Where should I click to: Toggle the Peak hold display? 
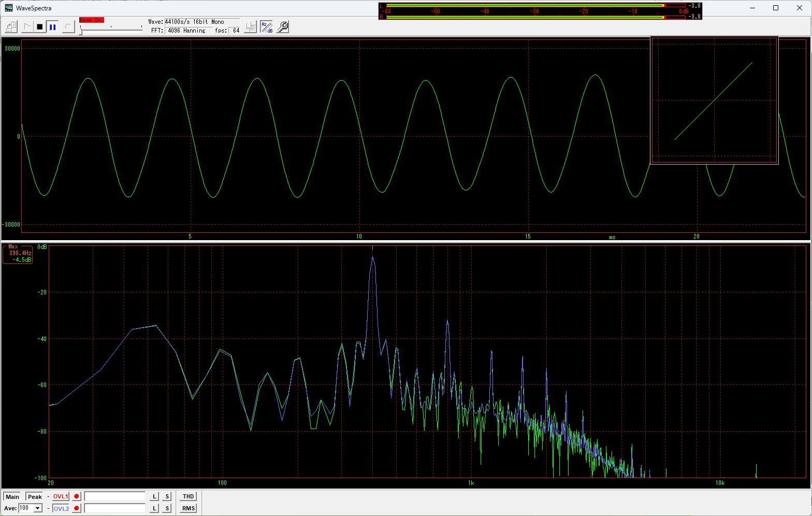[x=35, y=496]
